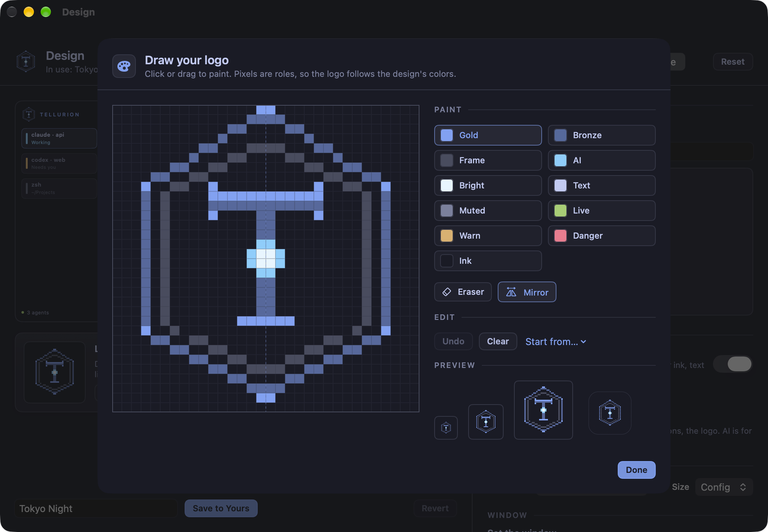Viewport: 768px width, 532px height.
Task: Pick the AI paint role
Action: [601, 160]
